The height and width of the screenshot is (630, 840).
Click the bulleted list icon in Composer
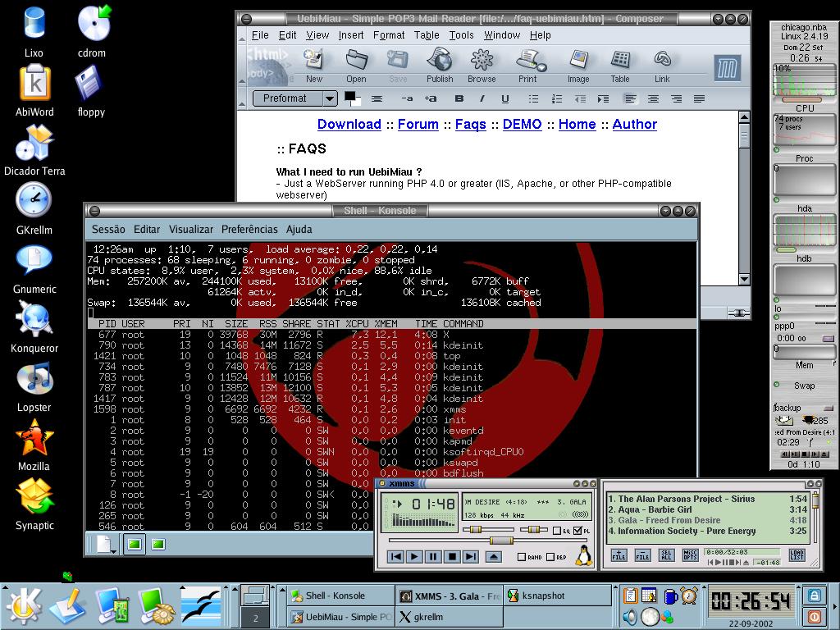pos(533,98)
